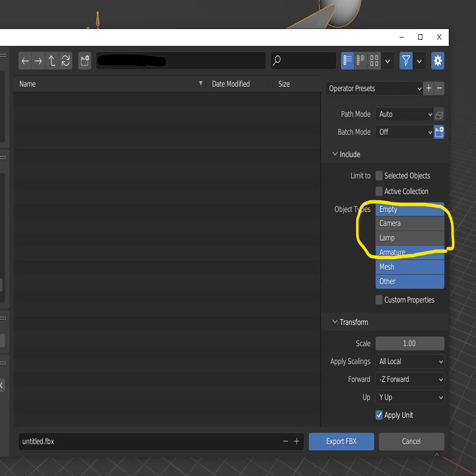This screenshot has width=476, height=476.
Task: Toggle file filtering funnel icon
Action: 406,61
